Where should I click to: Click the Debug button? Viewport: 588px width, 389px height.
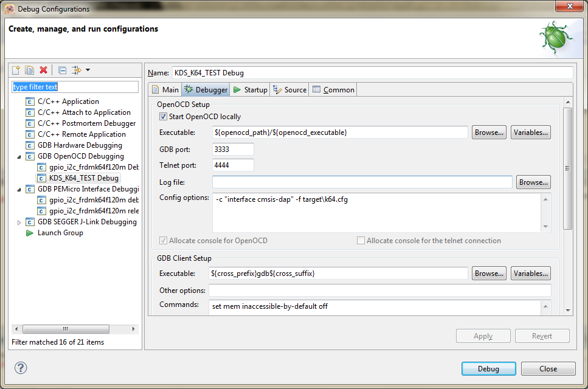click(489, 369)
